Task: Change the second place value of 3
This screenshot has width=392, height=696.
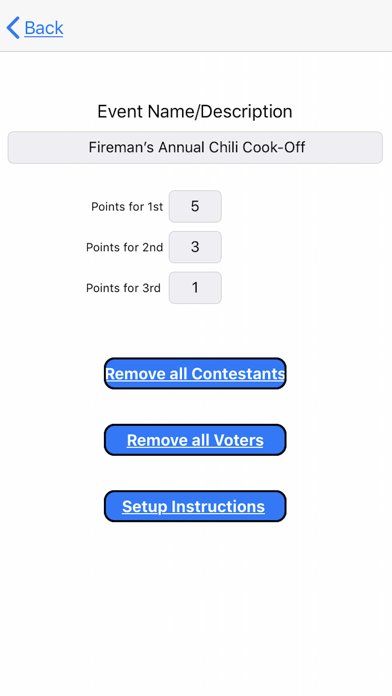Action: (x=195, y=247)
